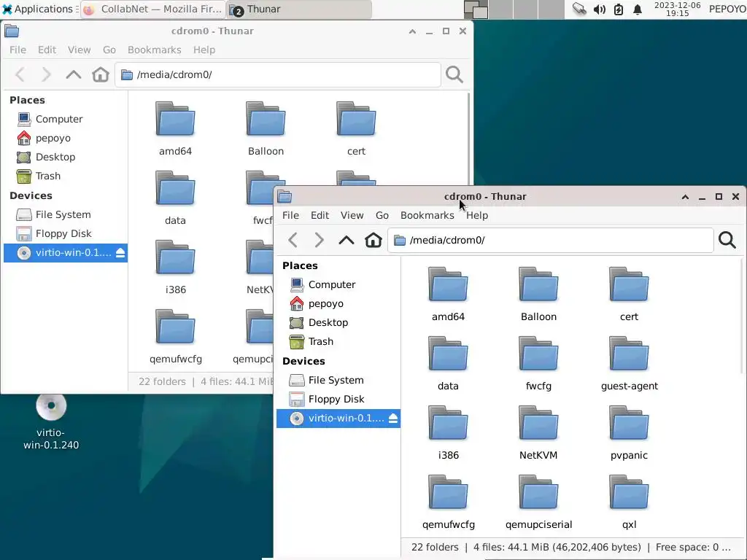Viewport: 747px width, 560px height.
Task: Select amd64 folder in rear window
Action: [x=175, y=129]
